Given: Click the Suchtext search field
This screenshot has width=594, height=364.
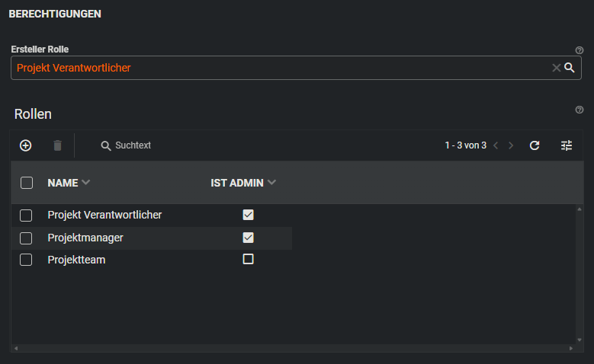Looking at the screenshot, I should pos(133,145).
